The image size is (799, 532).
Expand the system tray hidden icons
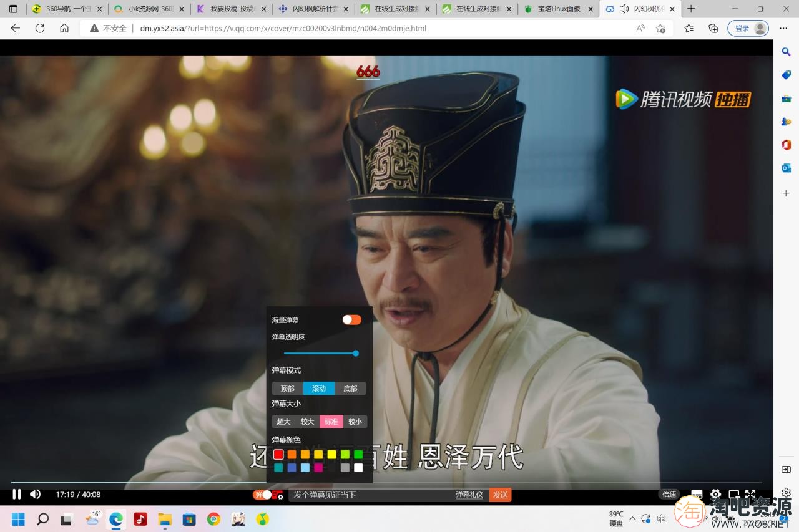click(x=632, y=518)
